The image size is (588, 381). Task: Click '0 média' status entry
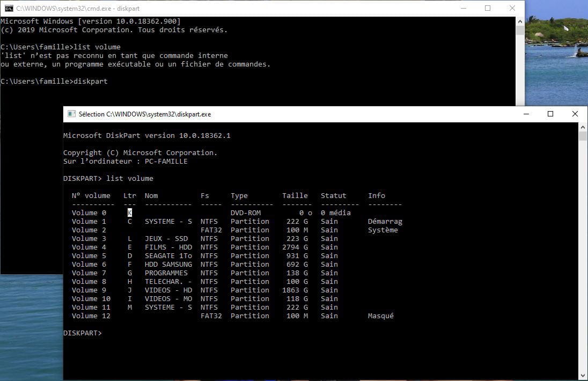[x=336, y=213]
